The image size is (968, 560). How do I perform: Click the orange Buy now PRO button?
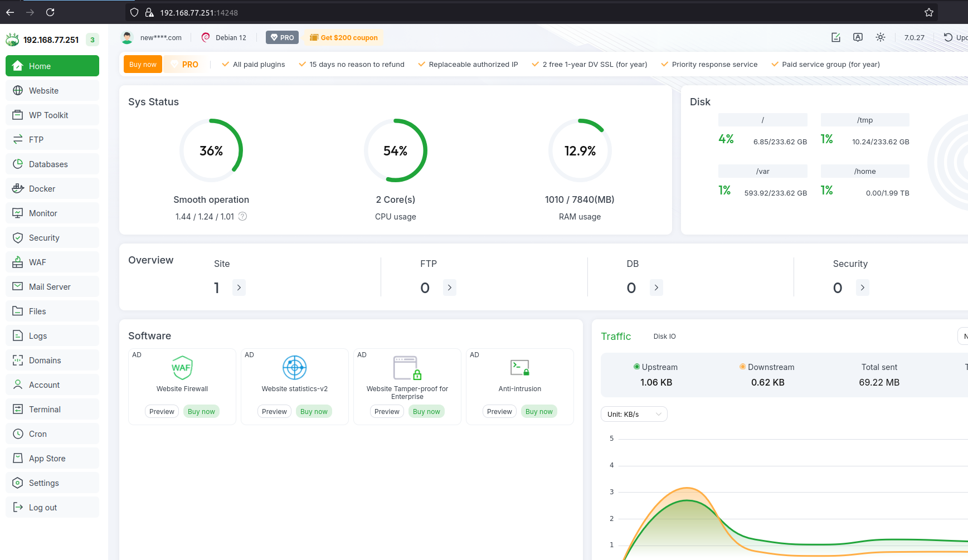(x=143, y=65)
